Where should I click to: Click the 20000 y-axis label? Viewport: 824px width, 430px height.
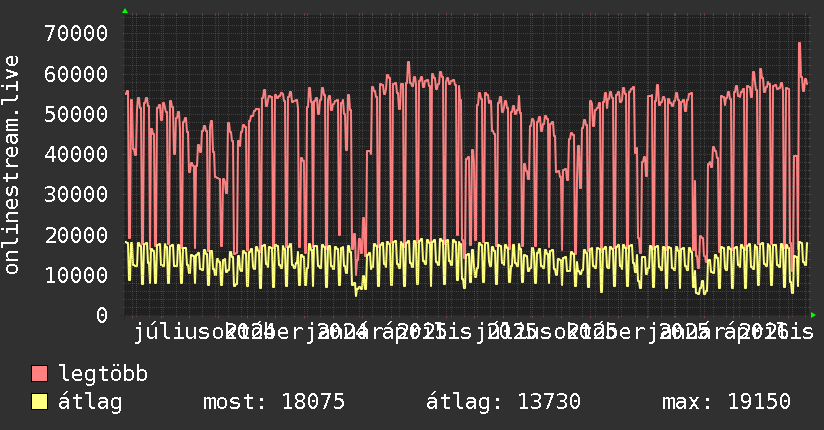(76, 235)
